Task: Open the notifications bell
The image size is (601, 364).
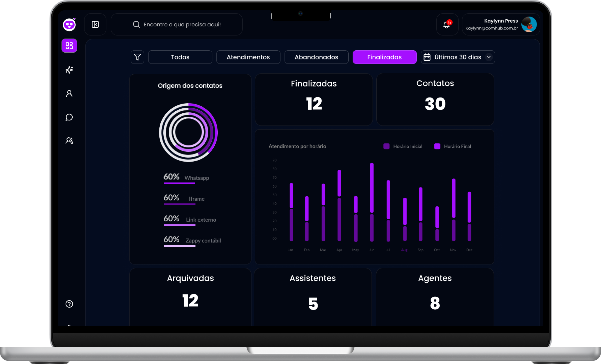Action: click(x=447, y=25)
